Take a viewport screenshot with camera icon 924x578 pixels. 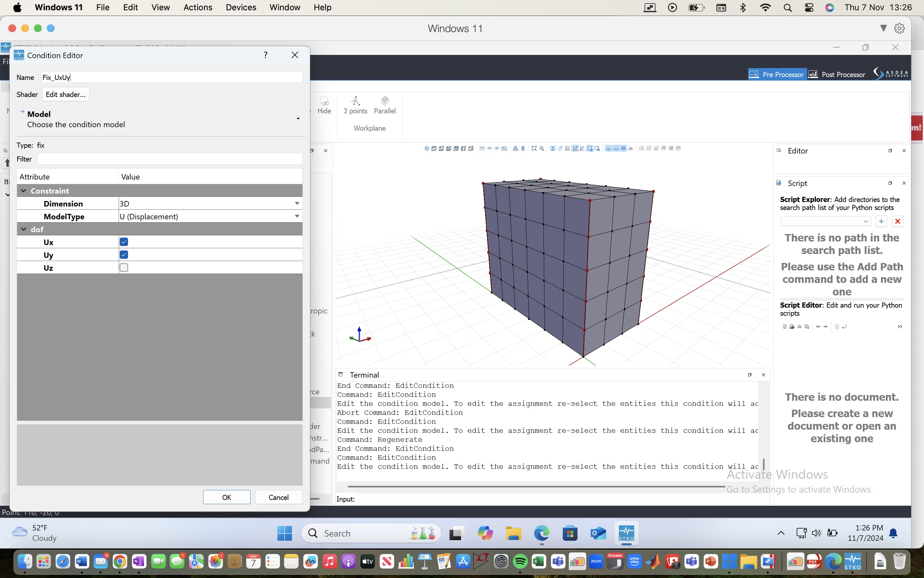[504, 149]
